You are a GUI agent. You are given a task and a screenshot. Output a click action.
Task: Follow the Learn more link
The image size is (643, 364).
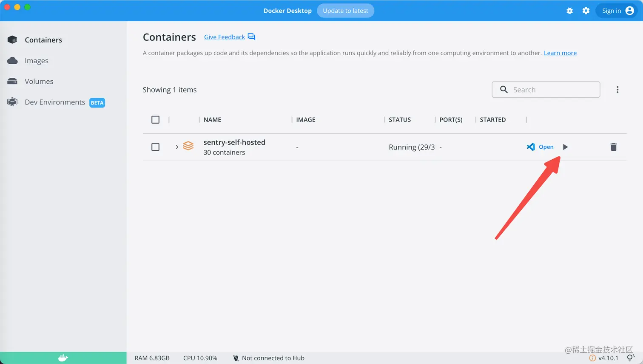(x=560, y=53)
